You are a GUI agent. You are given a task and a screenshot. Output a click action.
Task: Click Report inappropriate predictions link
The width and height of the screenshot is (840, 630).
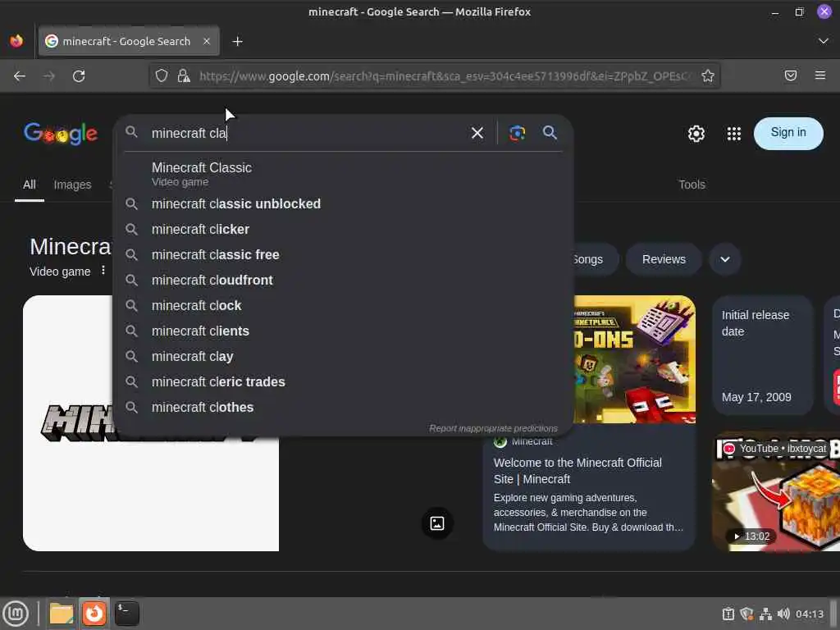(x=493, y=428)
